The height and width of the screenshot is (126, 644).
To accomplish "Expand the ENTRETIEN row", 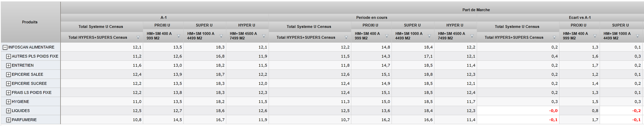I will point(8,65).
